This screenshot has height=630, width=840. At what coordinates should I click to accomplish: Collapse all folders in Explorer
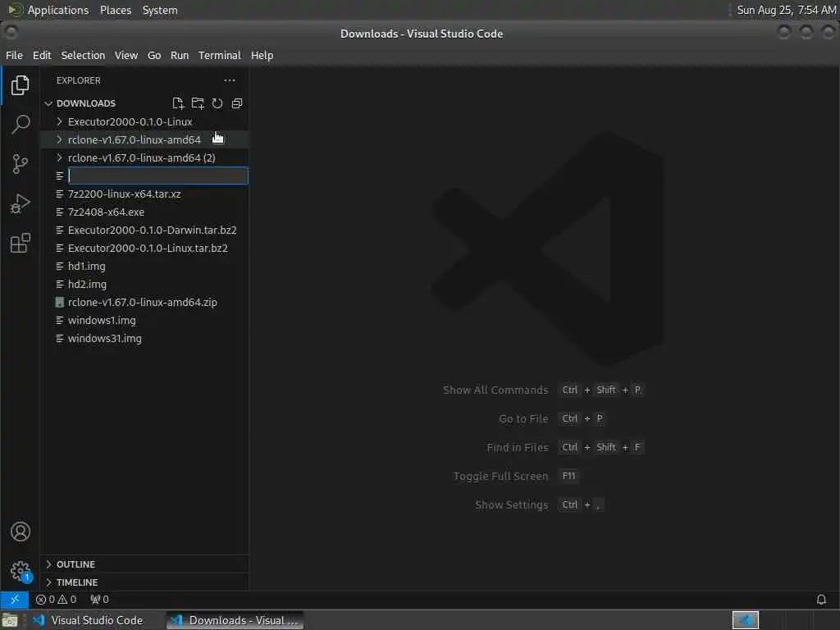[x=237, y=103]
